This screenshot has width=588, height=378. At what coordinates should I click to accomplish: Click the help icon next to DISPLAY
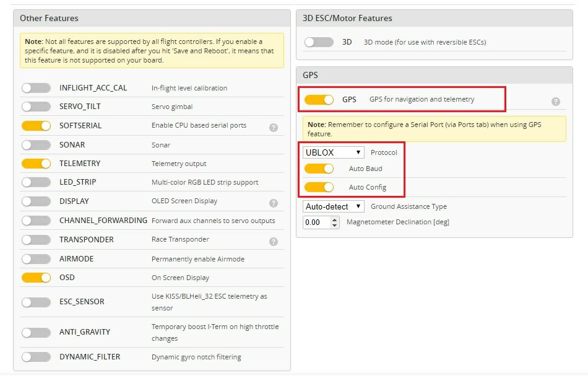273,203
